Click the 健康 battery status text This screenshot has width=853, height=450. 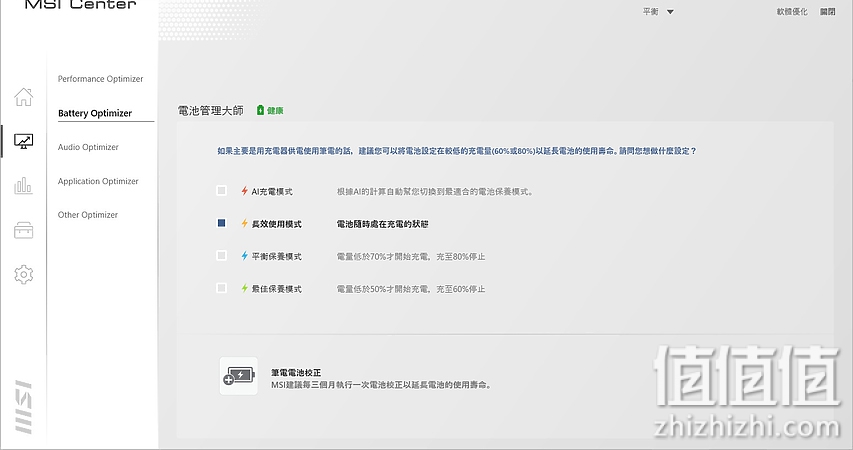coord(275,110)
